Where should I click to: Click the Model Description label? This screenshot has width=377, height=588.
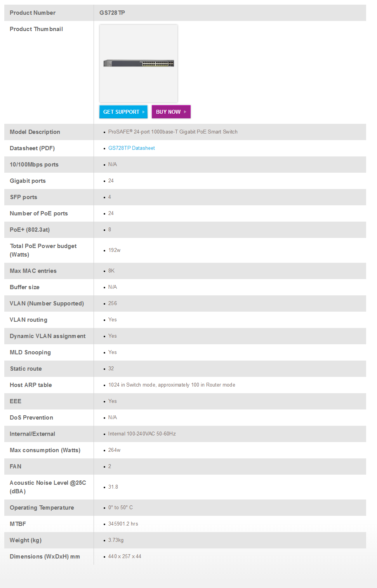click(35, 132)
